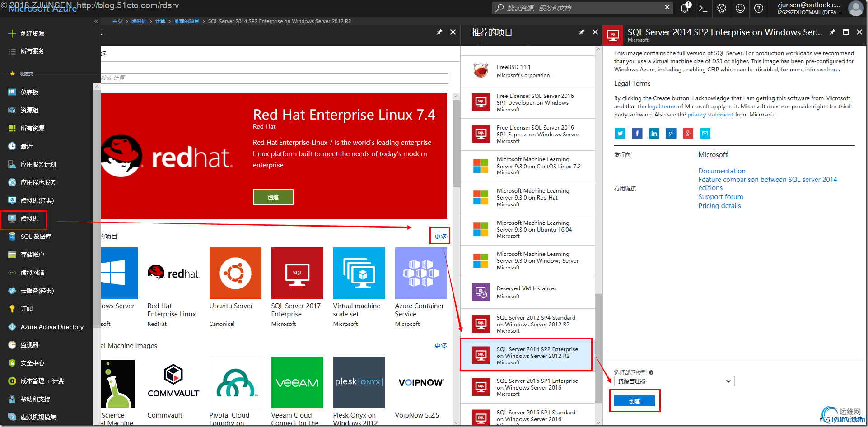
Task: Open 资源组 in the sidebar
Action: coord(29,110)
